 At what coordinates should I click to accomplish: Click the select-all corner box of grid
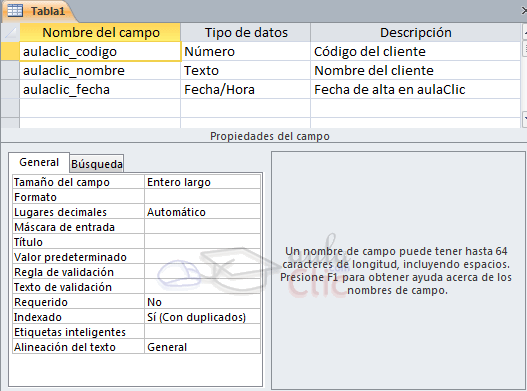click(10, 33)
